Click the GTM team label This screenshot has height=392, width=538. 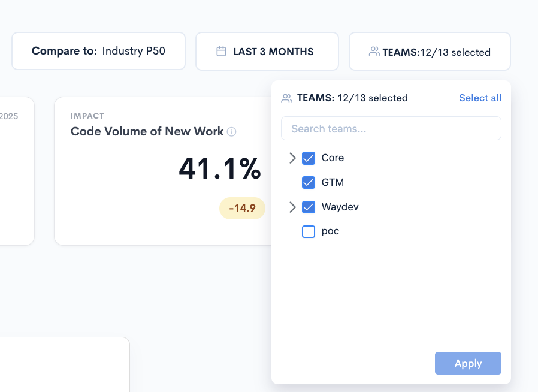(333, 182)
